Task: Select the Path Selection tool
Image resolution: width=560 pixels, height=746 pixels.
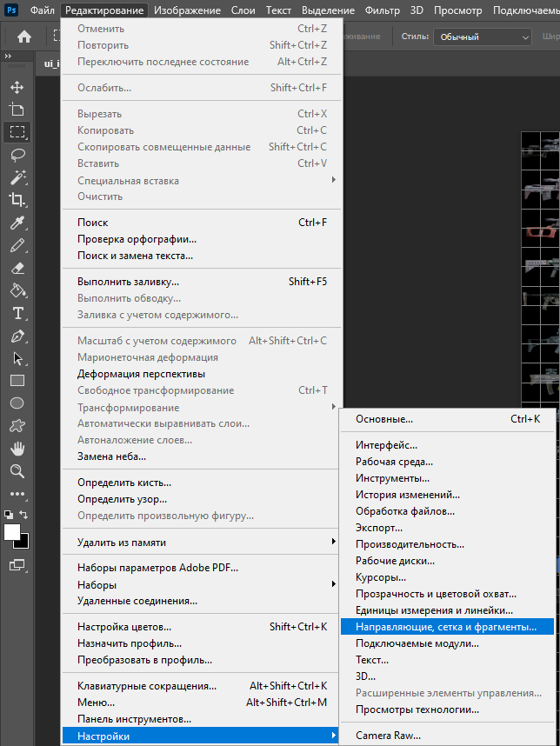Action: 17,358
